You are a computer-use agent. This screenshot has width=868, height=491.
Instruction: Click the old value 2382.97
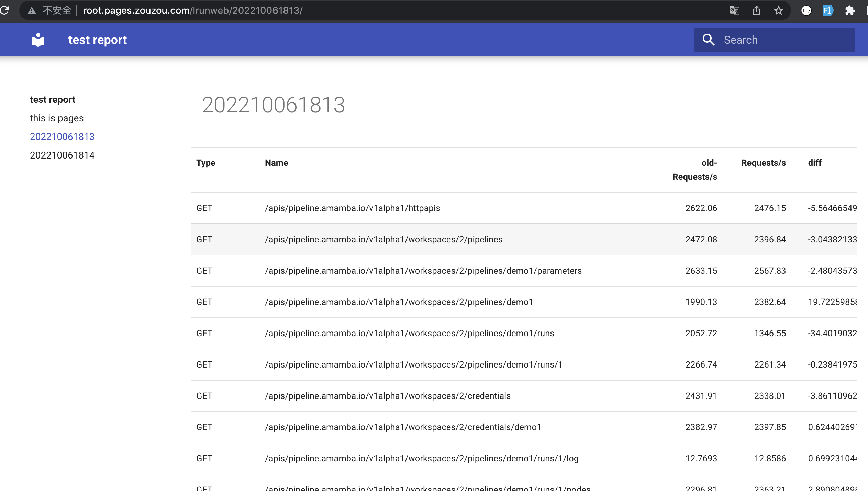(701, 427)
